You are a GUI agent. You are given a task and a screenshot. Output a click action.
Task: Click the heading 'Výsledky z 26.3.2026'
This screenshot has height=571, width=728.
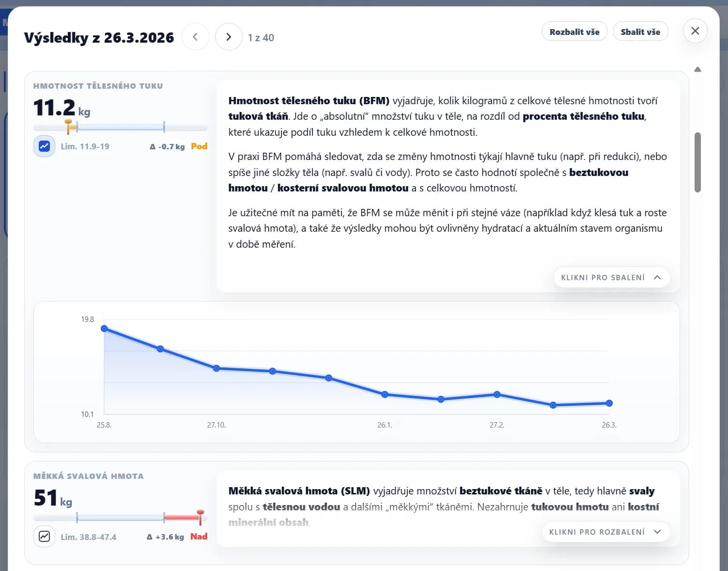[99, 38]
